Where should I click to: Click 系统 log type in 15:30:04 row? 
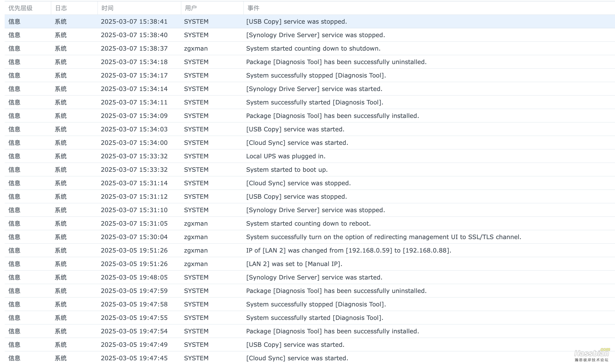click(61, 237)
